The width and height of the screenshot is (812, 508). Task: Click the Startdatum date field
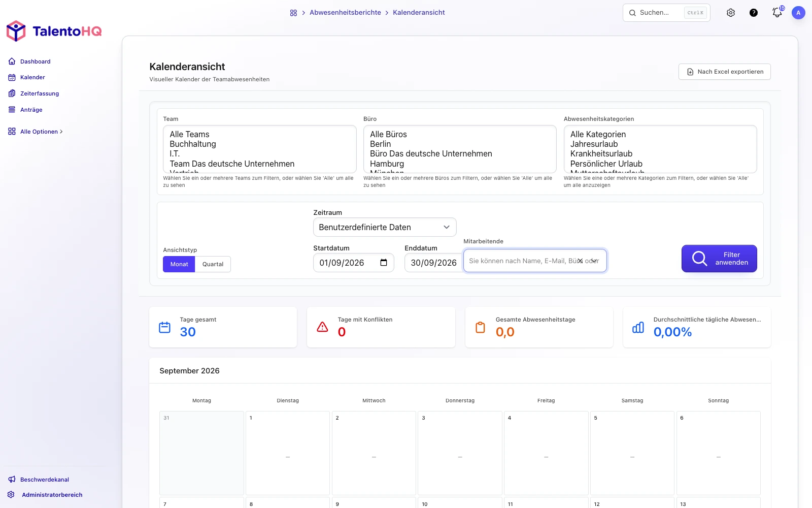(x=354, y=263)
